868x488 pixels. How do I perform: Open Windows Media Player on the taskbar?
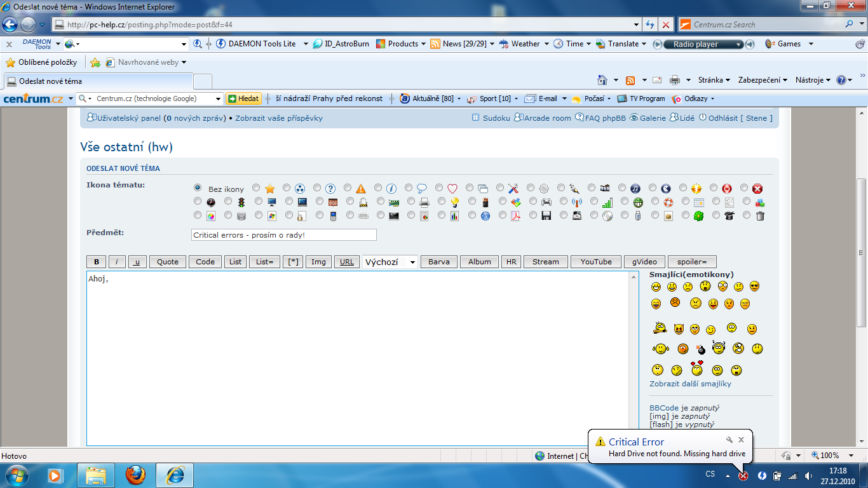(54, 475)
